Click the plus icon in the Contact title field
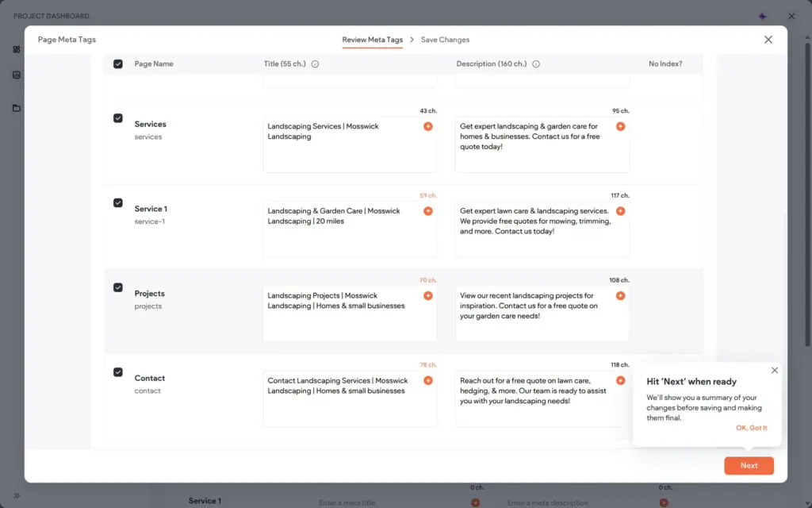812x508 pixels. pos(427,380)
